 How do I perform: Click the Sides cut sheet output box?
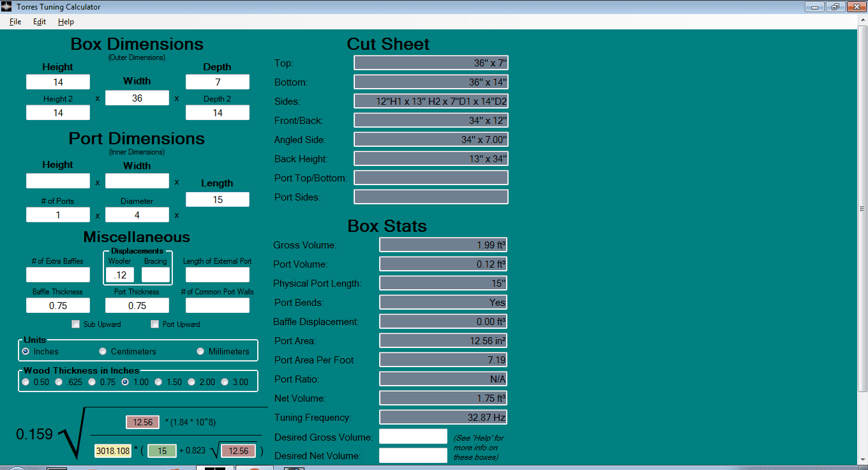431,101
